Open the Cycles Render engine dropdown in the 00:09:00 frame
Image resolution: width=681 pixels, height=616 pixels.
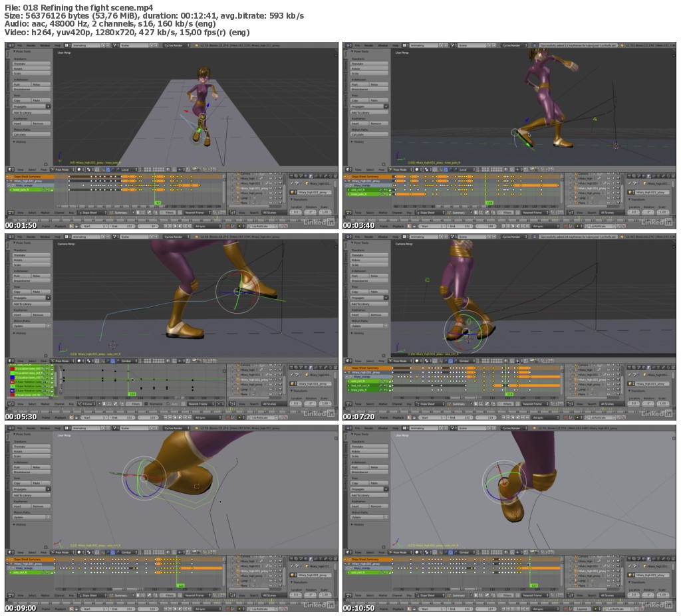tap(177, 429)
